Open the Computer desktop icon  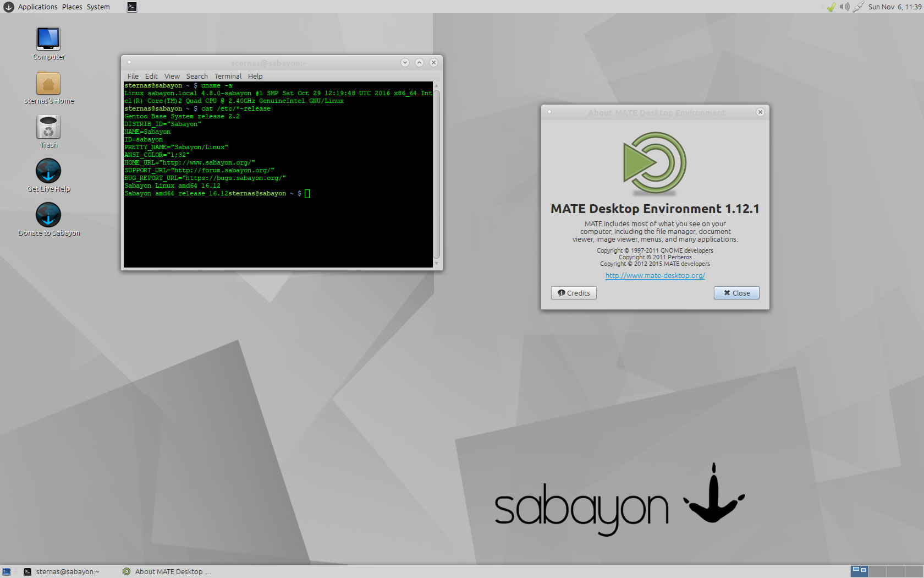[48, 39]
